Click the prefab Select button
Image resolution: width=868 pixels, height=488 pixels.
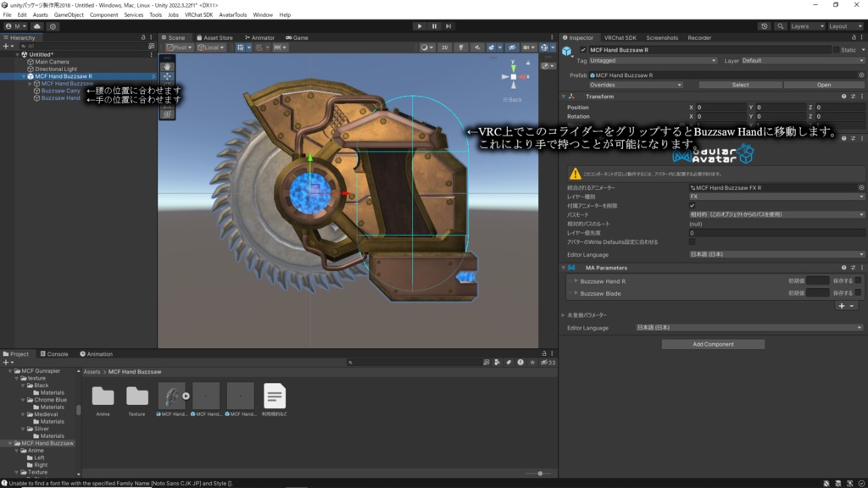[740, 85]
